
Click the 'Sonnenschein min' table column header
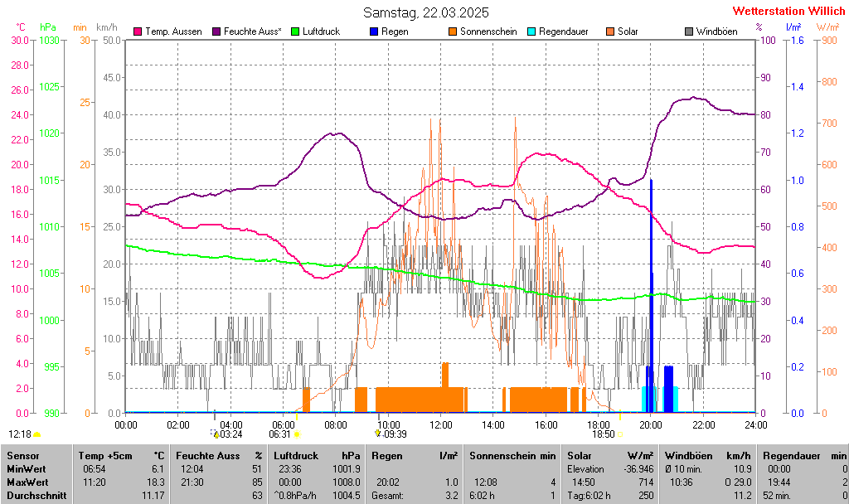click(x=512, y=456)
